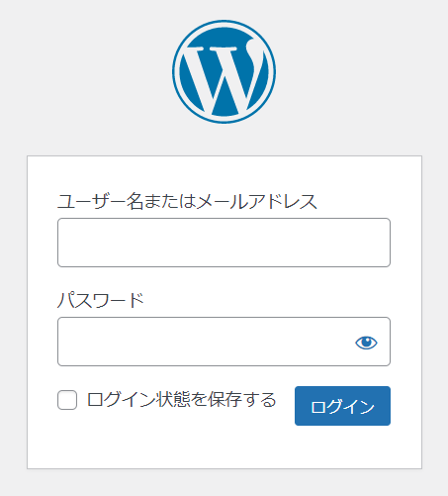The height and width of the screenshot is (496, 448).
Task: Open WordPress.org via the blue W logo
Action: [x=224, y=71]
